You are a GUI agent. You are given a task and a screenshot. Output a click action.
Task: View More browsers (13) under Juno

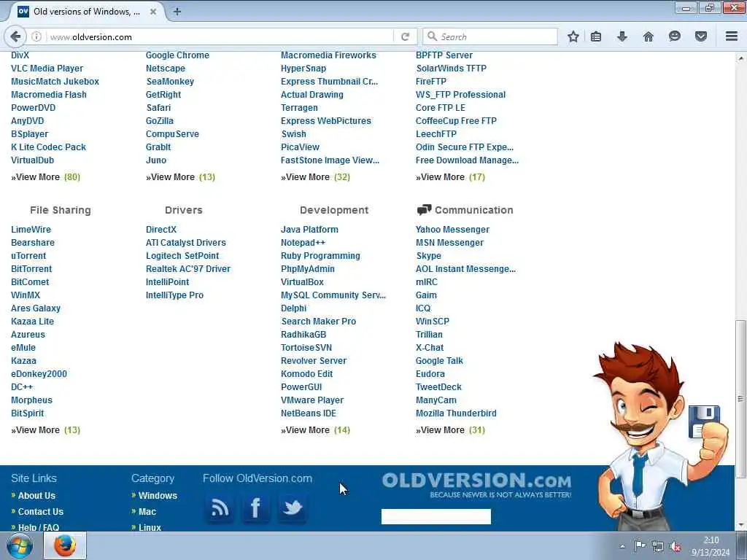(x=180, y=177)
